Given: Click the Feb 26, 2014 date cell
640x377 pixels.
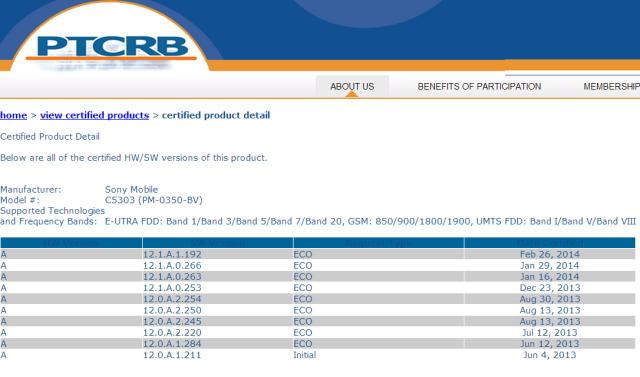Looking at the screenshot, I should point(549,255).
